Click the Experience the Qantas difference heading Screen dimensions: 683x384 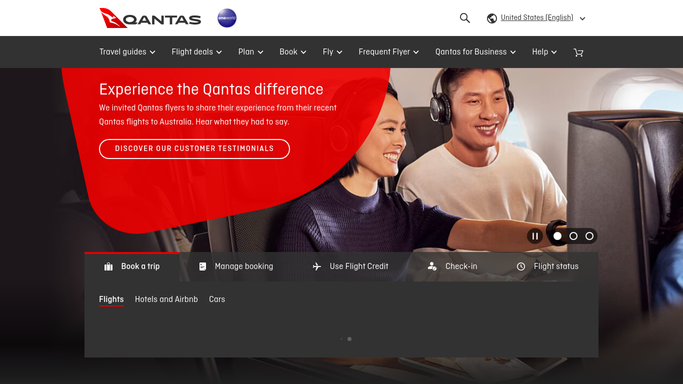(211, 89)
